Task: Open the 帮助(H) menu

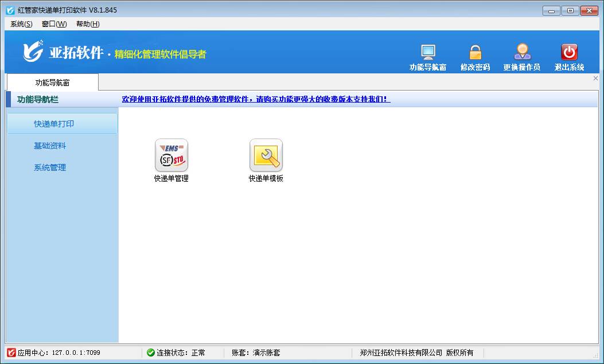Action: coord(88,24)
